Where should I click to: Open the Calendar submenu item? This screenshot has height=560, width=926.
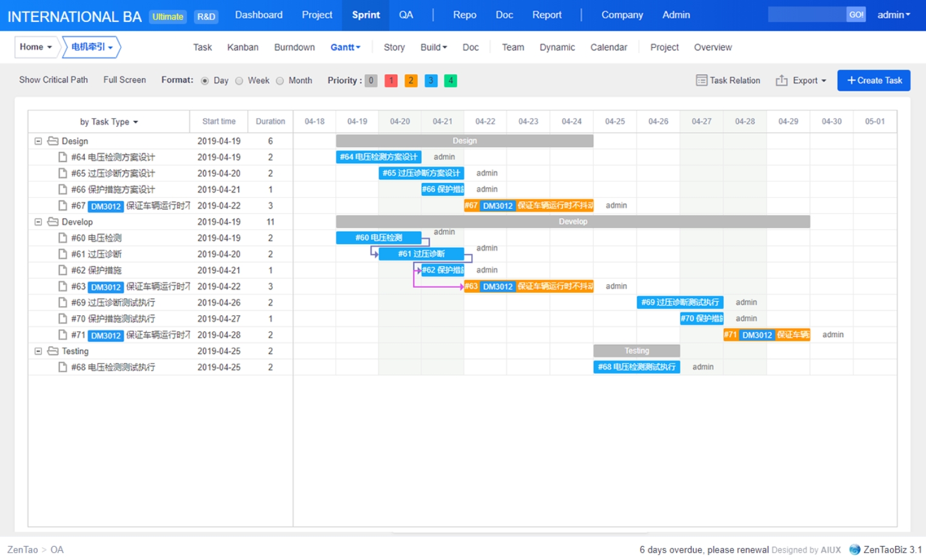pos(609,47)
